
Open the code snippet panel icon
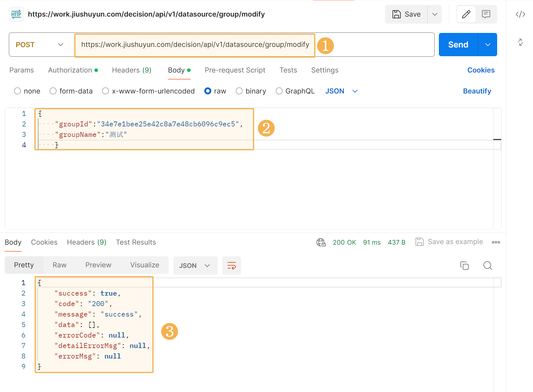tap(520, 14)
